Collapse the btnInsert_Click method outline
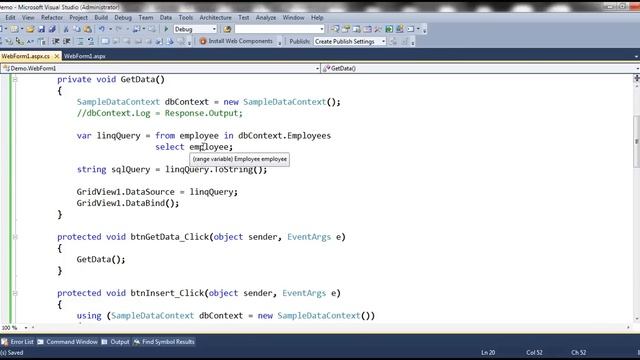640x360 pixels. click(15, 293)
